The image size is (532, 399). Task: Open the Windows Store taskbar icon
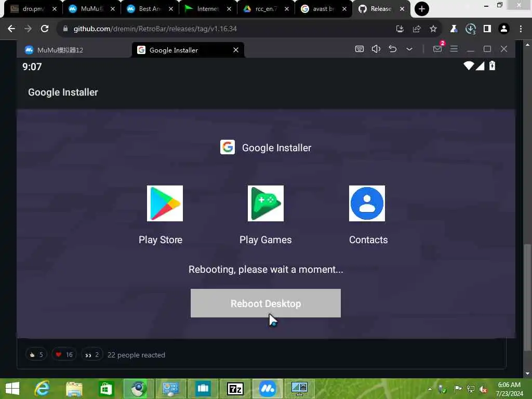106,389
